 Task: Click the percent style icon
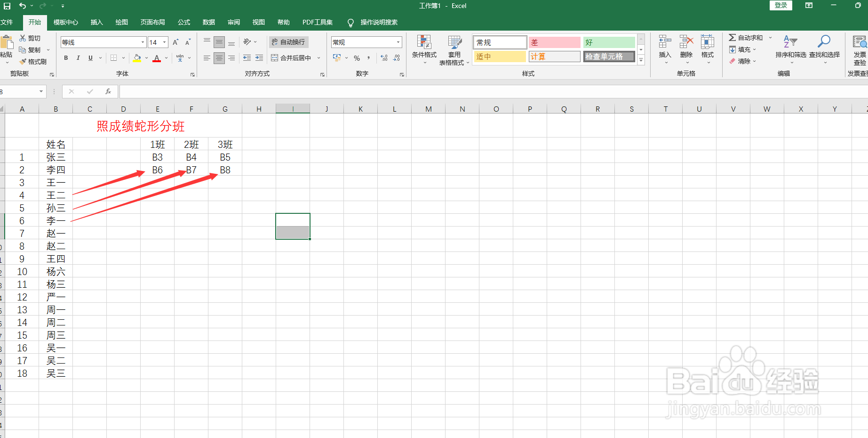coord(357,58)
